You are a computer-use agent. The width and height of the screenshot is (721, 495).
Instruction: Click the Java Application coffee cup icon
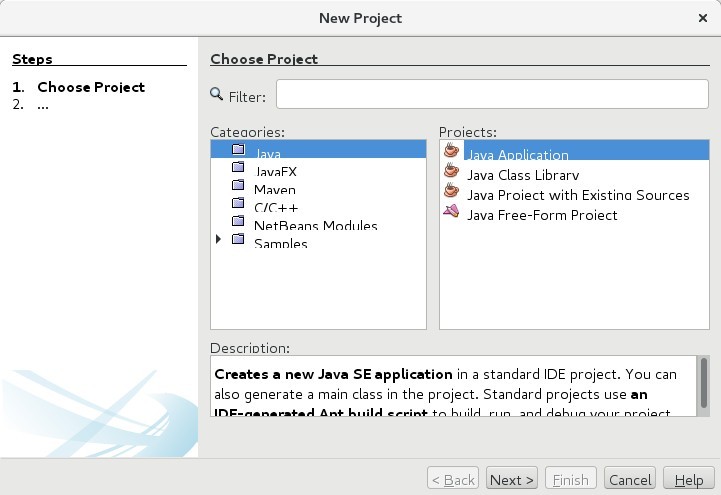pos(452,151)
